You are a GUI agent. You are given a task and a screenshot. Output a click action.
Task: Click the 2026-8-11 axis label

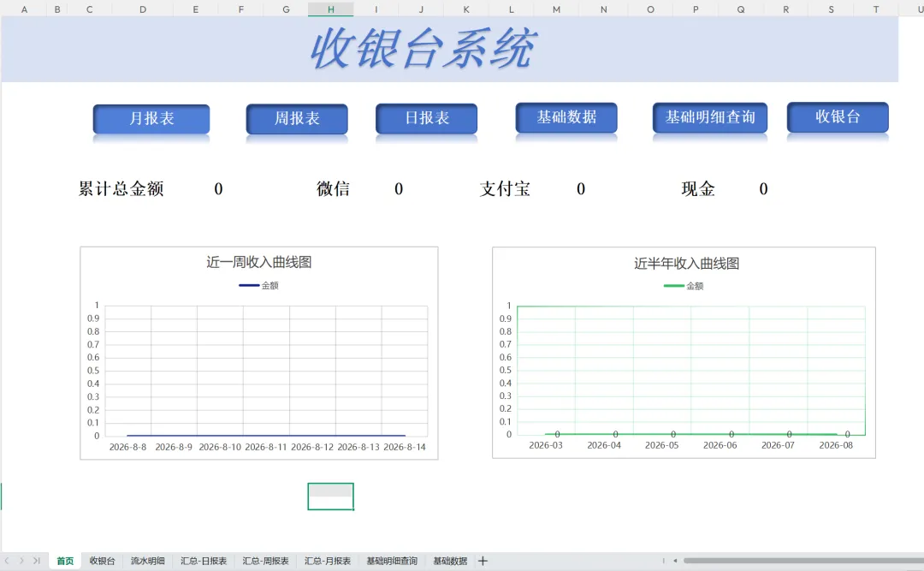[266, 447]
